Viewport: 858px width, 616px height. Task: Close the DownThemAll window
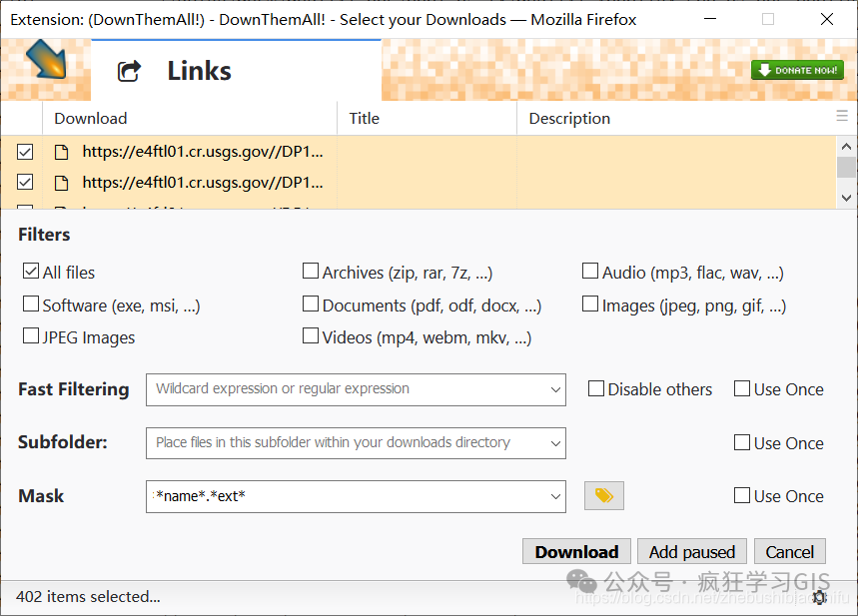tap(827, 19)
